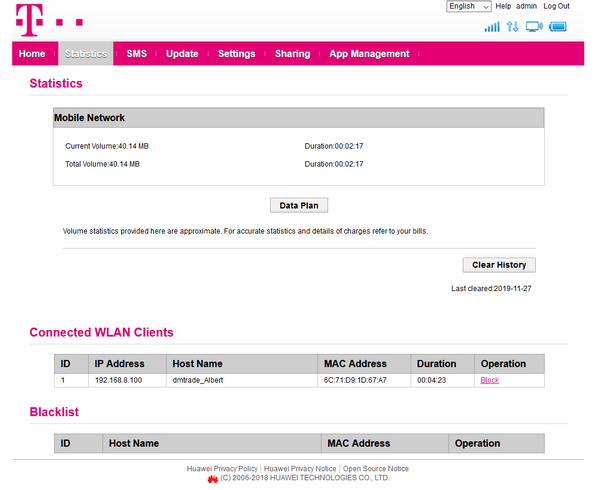Open the SMS tab
The height and width of the screenshot is (490, 600).
tap(137, 54)
